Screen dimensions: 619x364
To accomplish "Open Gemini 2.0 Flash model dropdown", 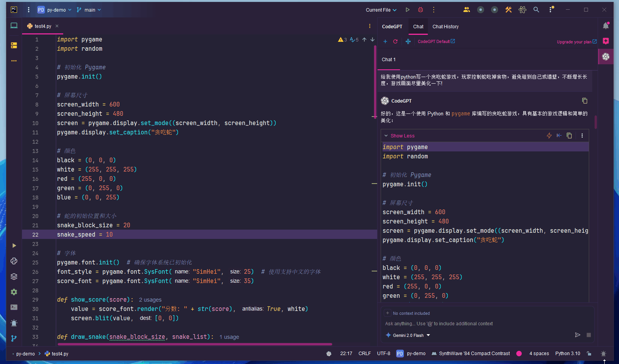I will coord(408,335).
